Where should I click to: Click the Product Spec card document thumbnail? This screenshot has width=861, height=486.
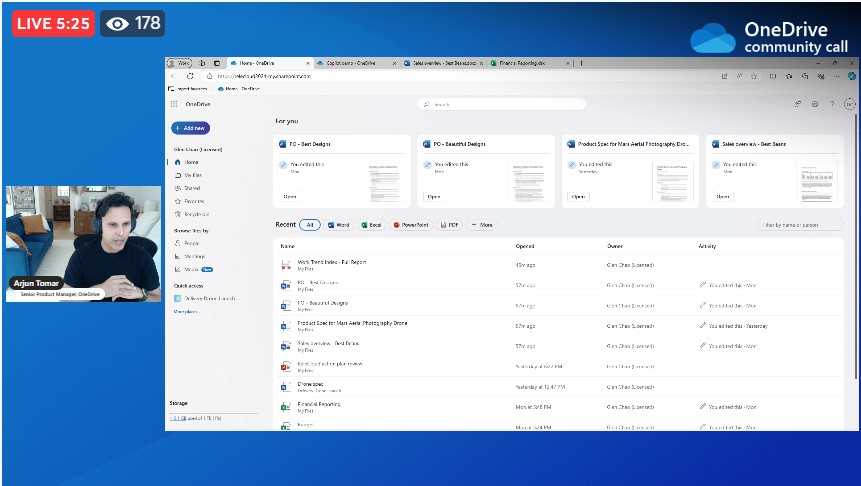coord(673,181)
